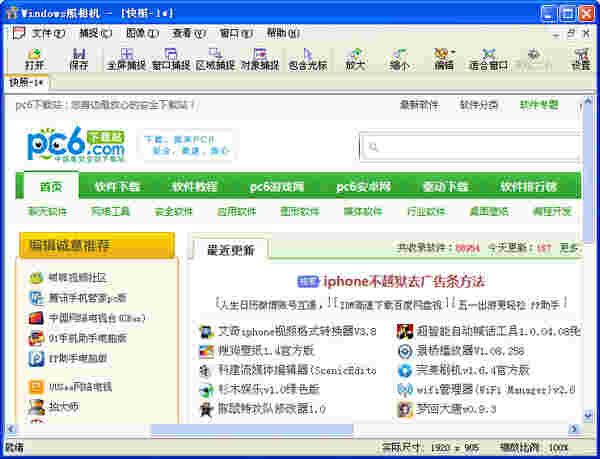Viewport: 600px width, 459px height.
Task: Select the 对象捕捉 object capture tool
Action: pyautogui.click(x=260, y=59)
